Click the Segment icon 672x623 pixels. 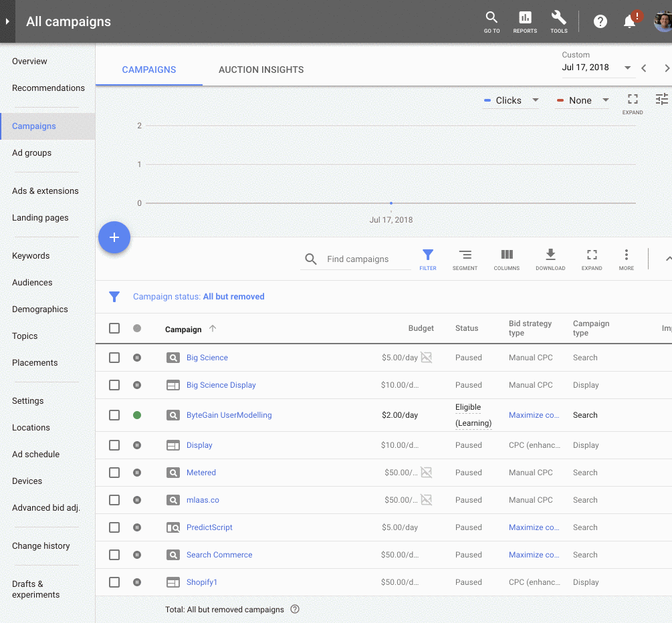click(465, 259)
